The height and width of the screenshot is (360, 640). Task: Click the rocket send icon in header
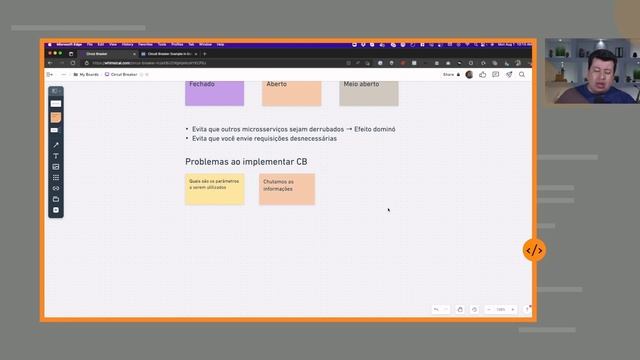point(509,75)
